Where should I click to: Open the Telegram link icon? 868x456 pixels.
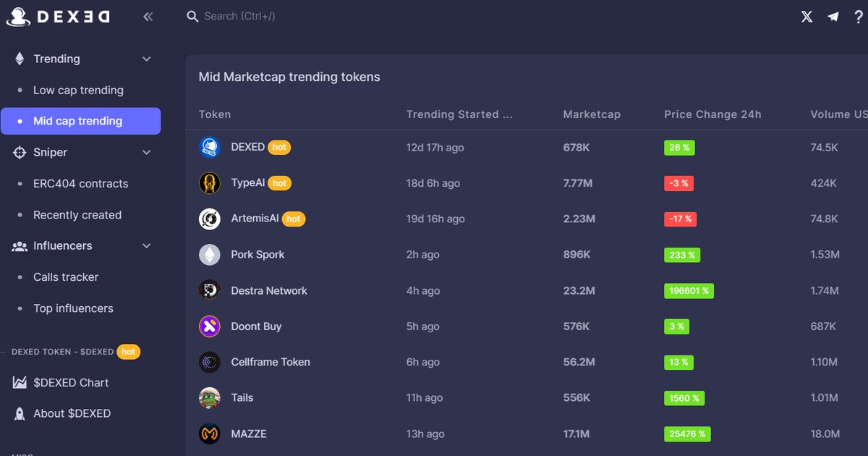click(833, 17)
